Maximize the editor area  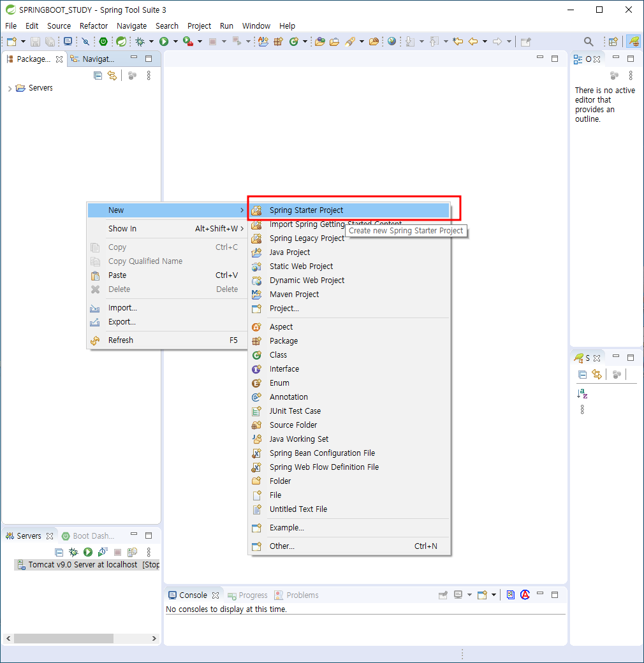pyautogui.click(x=555, y=59)
